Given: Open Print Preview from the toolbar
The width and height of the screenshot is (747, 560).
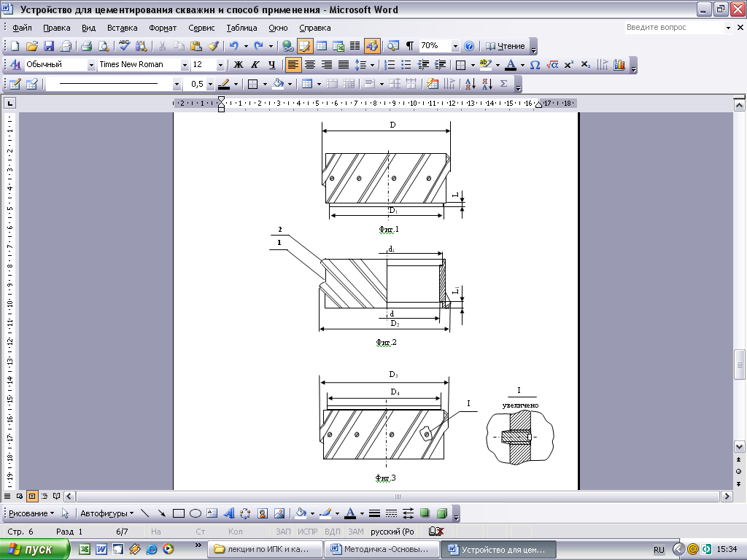Looking at the screenshot, I should [x=104, y=46].
